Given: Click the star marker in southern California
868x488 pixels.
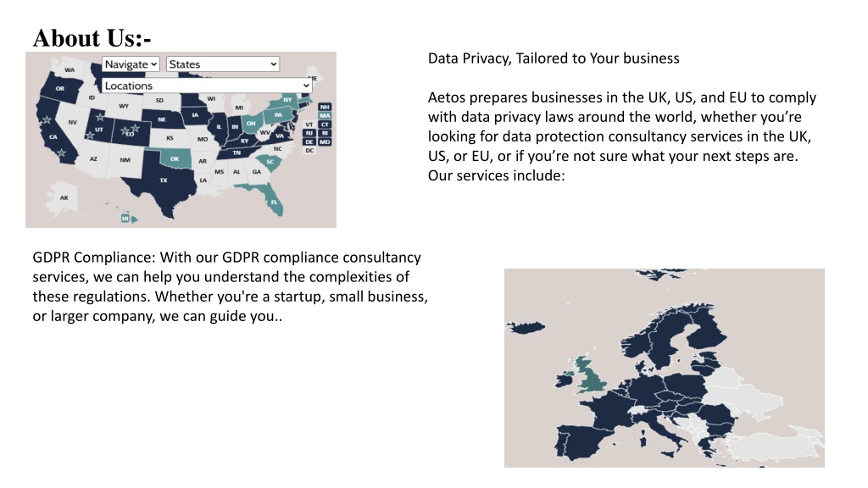Looking at the screenshot, I should [61, 152].
